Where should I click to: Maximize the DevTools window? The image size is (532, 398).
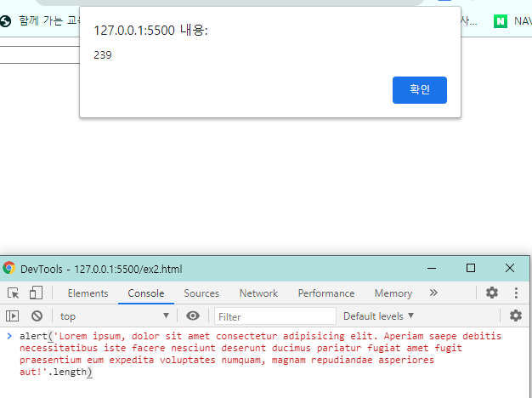tap(471, 268)
